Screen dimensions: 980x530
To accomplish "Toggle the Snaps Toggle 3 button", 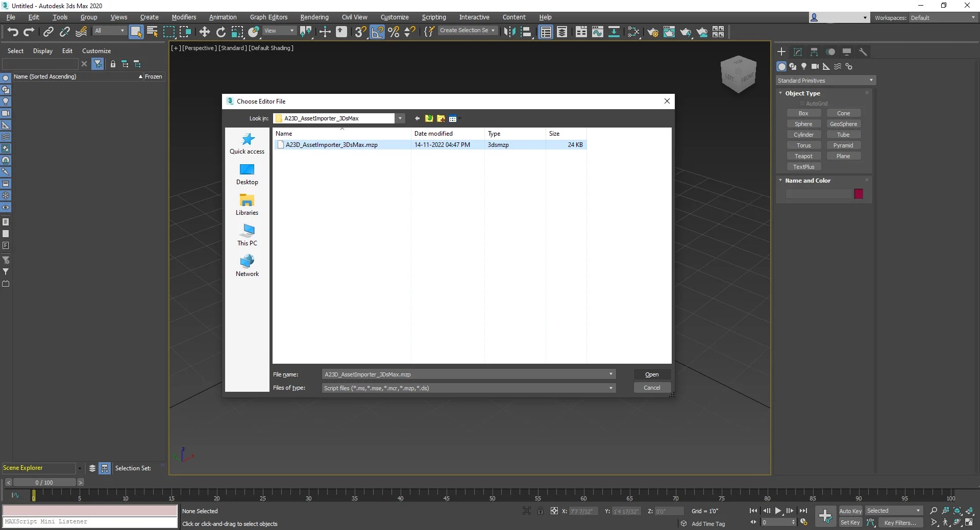I will (x=360, y=32).
